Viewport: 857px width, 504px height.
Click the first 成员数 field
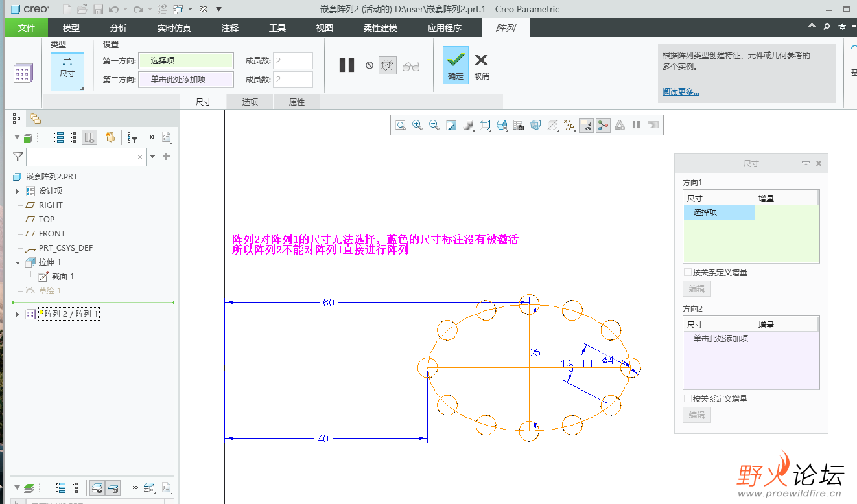tap(293, 61)
